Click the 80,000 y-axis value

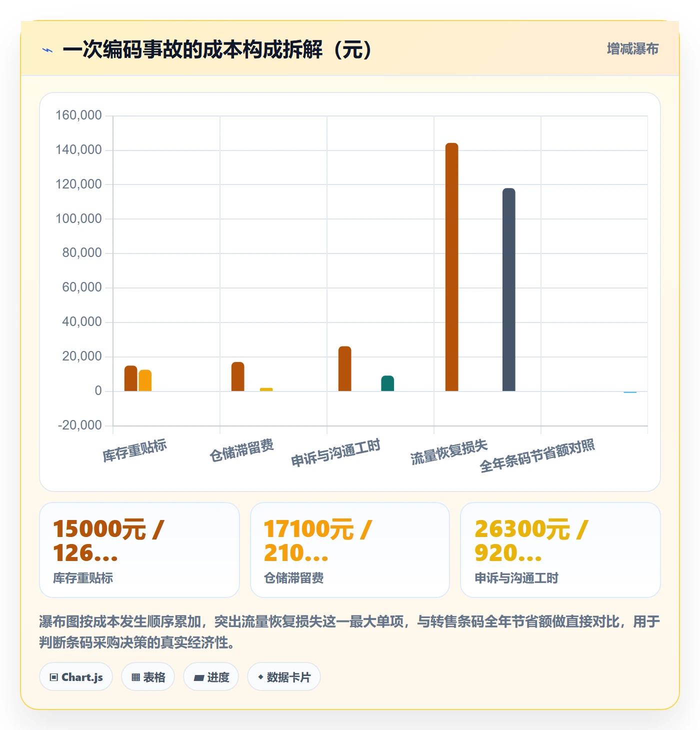82,253
